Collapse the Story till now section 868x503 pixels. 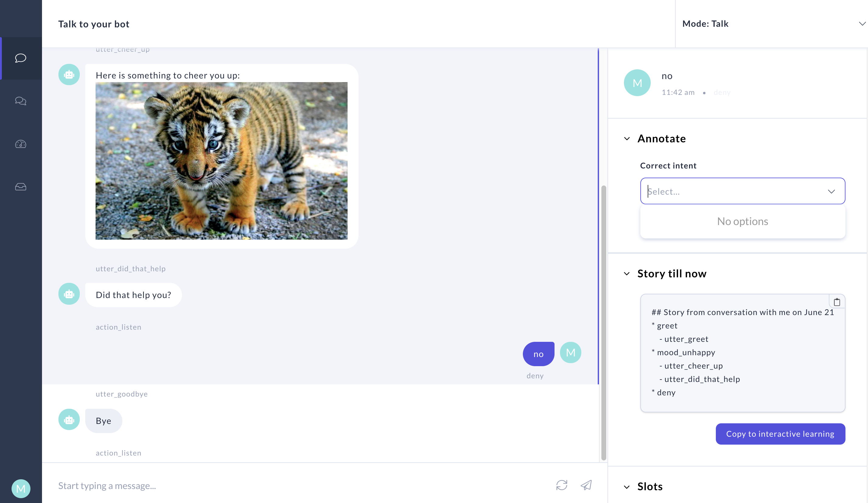pyautogui.click(x=627, y=274)
